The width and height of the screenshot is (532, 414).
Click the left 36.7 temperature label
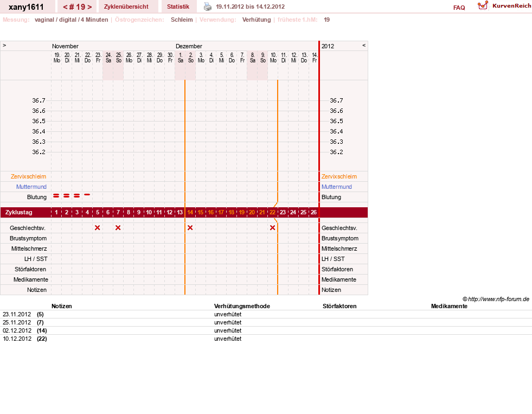(39, 100)
